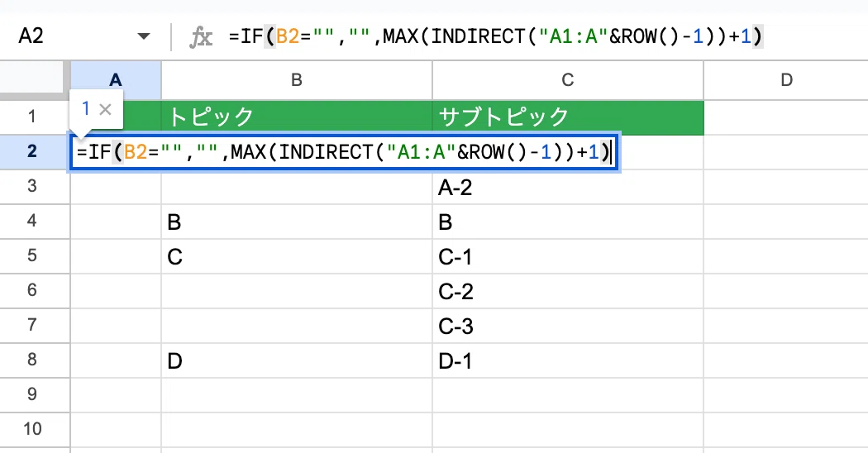Select row 9 header

[32, 395]
